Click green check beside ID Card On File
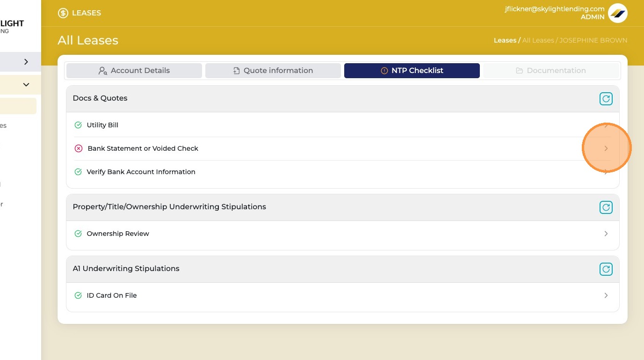This screenshot has width=644, height=360. click(78, 295)
